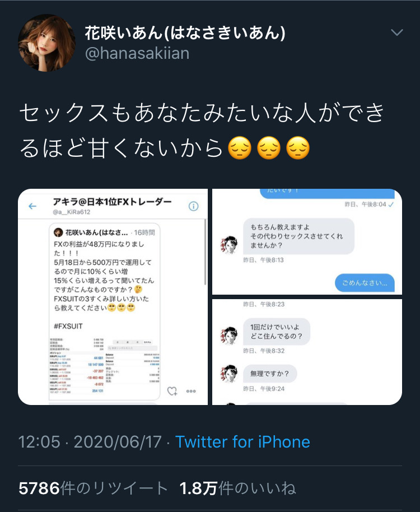Tap the アキラ avatar beside 1回だけでいいよ message
This screenshot has height=512, width=420.
point(229,336)
